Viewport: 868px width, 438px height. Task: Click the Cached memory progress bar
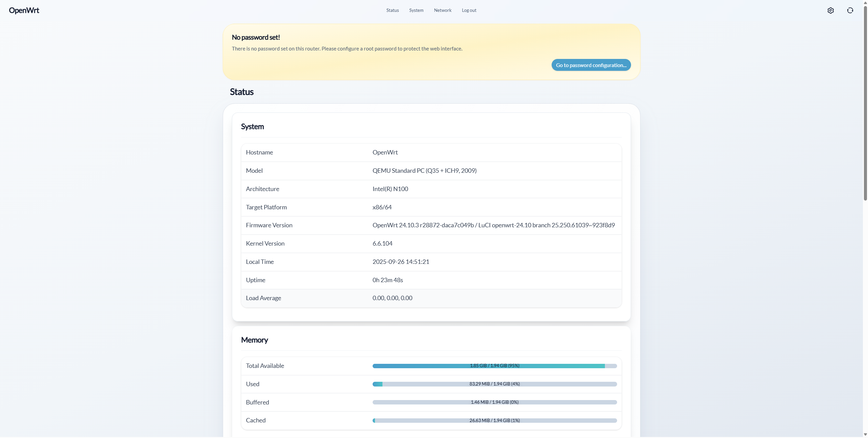tap(494, 420)
